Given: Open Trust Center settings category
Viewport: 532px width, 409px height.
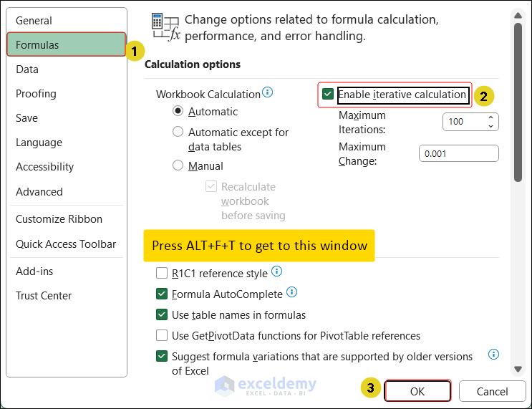Looking at the screenshot, I should click(44, 295).
